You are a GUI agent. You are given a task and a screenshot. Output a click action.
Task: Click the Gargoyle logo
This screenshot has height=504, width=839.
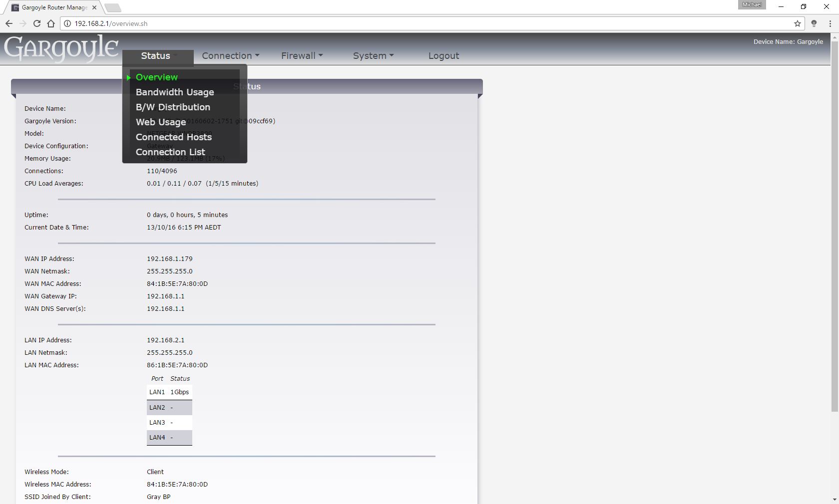[x=60, y=48]
